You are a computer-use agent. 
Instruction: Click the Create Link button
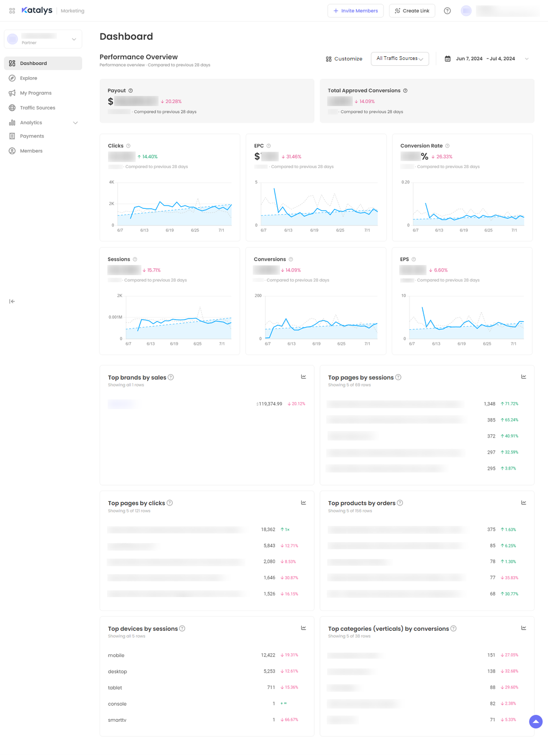[x=412, y=11]
